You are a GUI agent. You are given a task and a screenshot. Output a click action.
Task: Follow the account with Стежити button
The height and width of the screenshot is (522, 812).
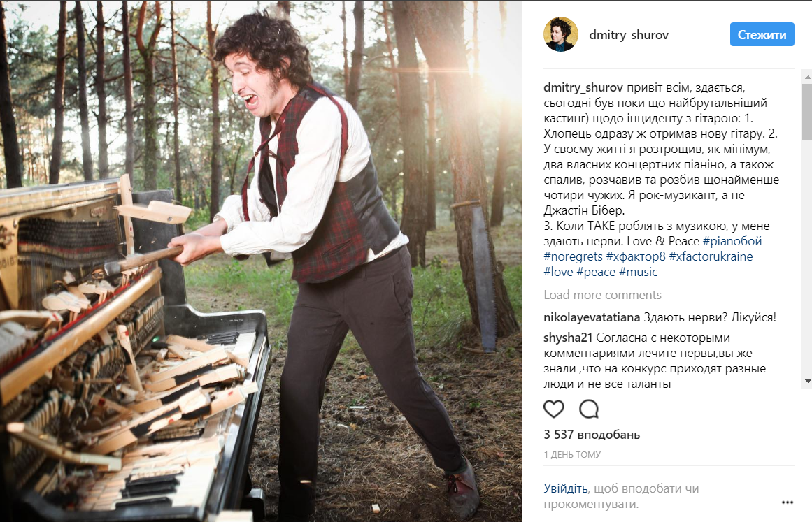762,35
